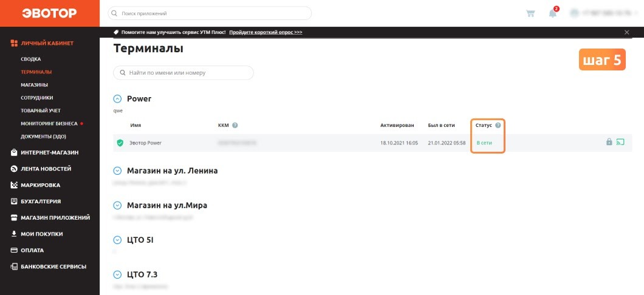
Task: Open the shopping cart icon
Action: (x=530, y=13)
